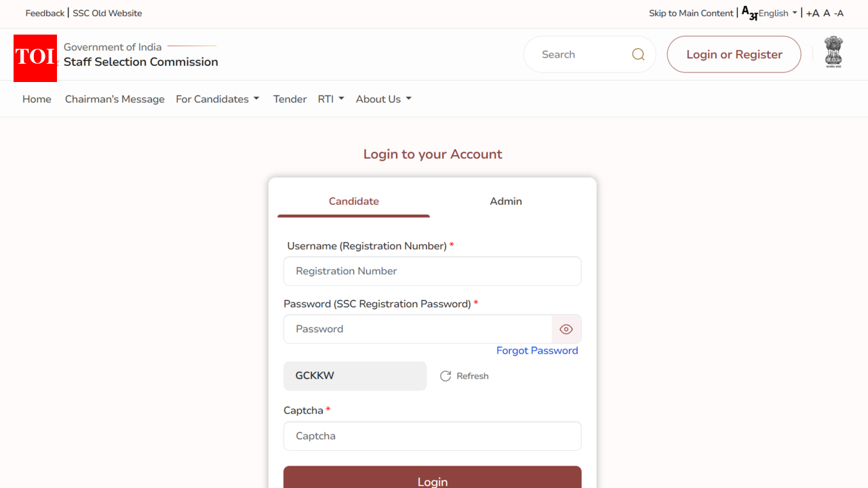Click the Login or Register button
Image resolution: width=868 pixels, height=488 pixels.
click(734, 54)
